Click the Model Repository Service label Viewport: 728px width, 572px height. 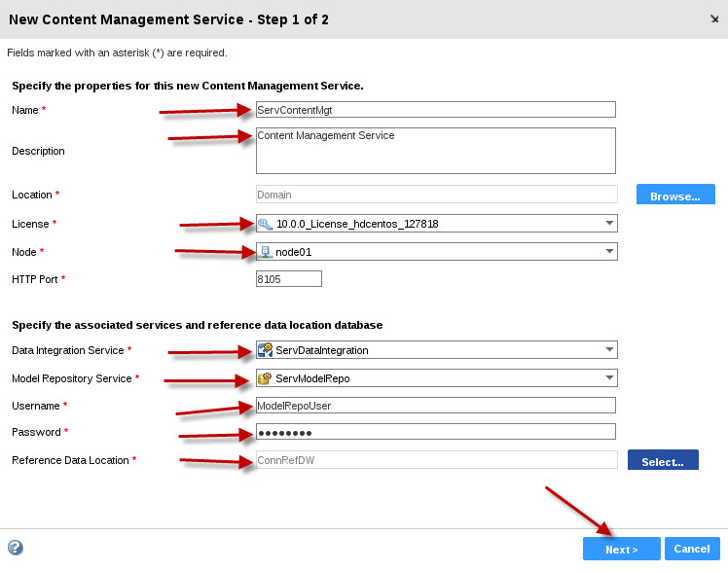point(71,378)
